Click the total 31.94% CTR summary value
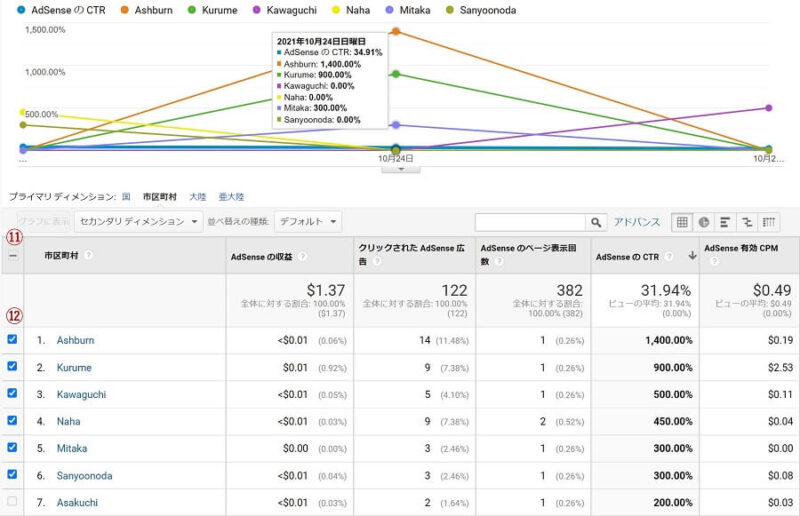The width and height of the screenshot is (800, 516). pos(666,290)
